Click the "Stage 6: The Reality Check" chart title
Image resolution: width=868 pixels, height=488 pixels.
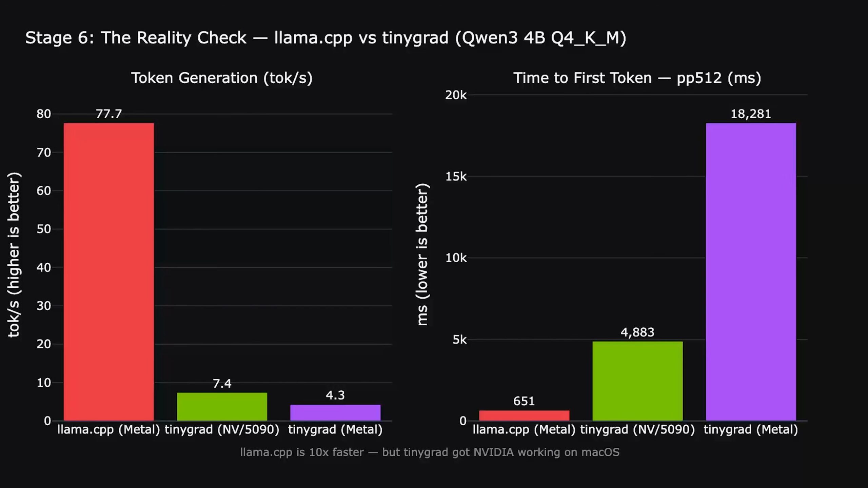point(325,38)
